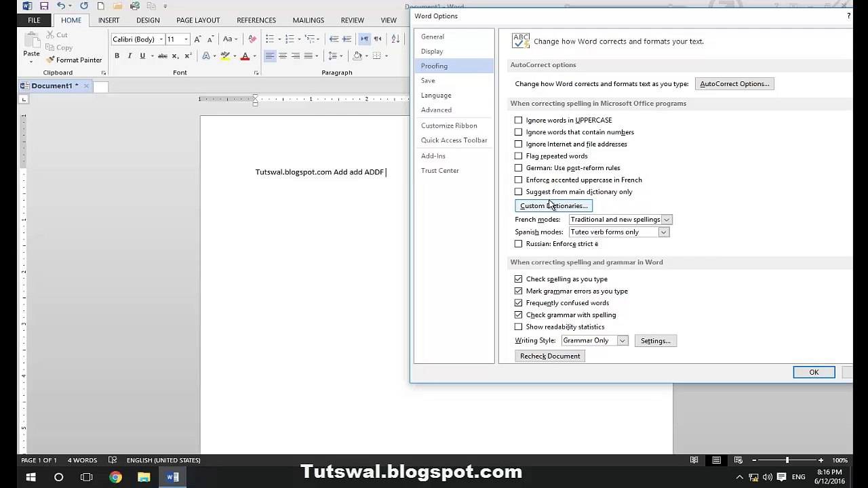Switch to Read Mode view in status bar
The width and height of the screenshot is (868, 488).
pos(694,460)
